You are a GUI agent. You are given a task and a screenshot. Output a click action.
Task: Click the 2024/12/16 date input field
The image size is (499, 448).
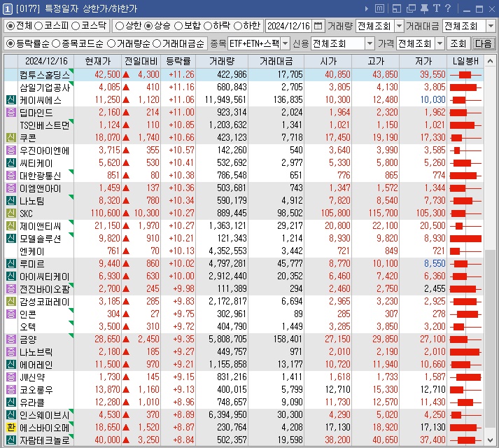288,26
